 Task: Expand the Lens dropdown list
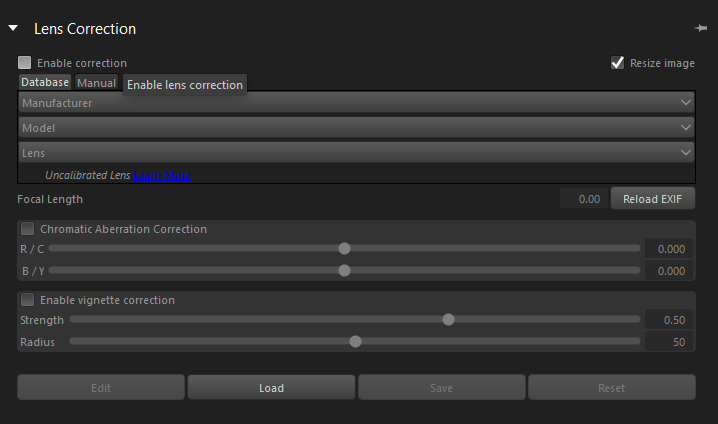[356, 152]
